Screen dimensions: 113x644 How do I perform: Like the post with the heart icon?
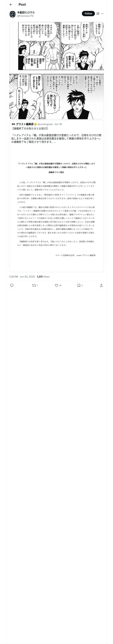(56, 285)
